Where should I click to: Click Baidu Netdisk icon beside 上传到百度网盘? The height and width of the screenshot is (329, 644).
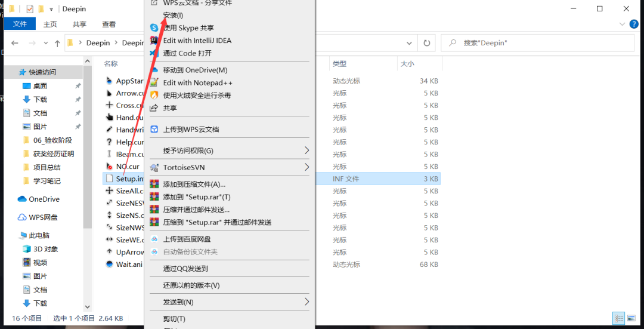pos(154,239)
